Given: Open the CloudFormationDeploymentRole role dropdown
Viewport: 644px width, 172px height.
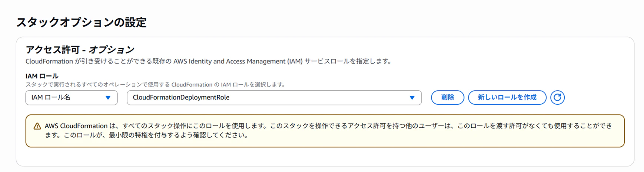Looking at the screenshot, I should coord(274,98).
